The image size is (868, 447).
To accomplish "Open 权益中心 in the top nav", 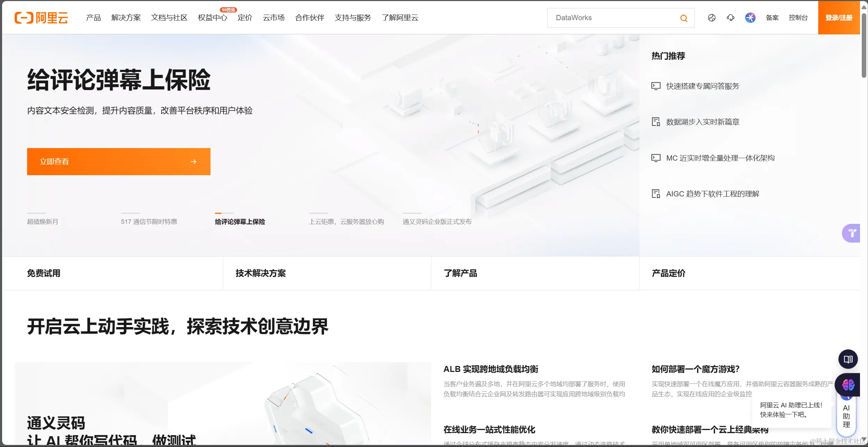I will tap(212, 18).
